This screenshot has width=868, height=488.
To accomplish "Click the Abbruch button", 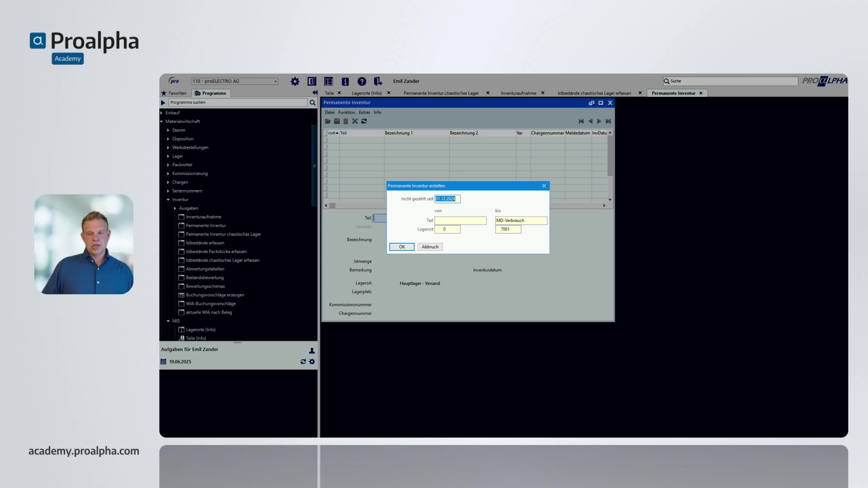I will (x=430, y=247).
